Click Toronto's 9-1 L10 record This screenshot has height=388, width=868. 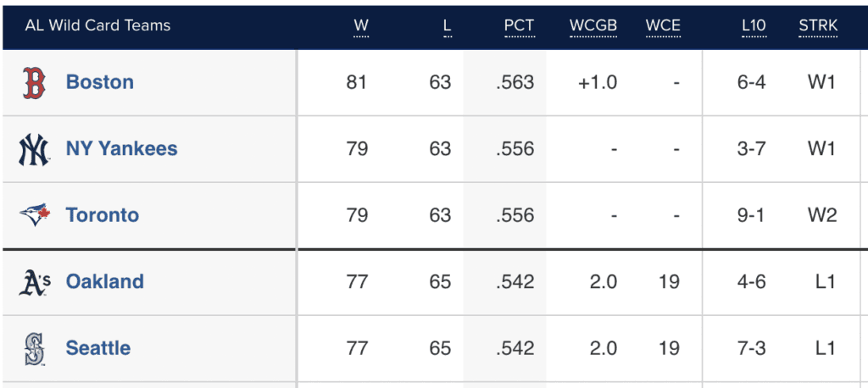click(751, 215)
